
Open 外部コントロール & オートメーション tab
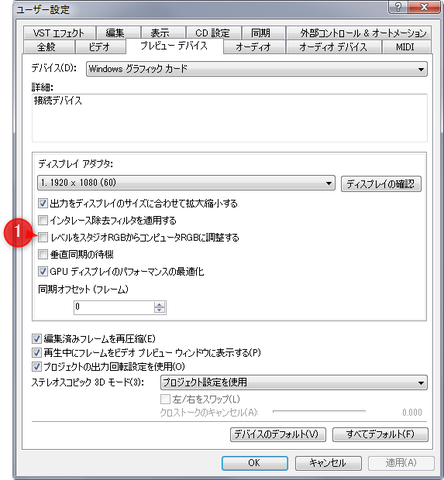(359, 33)
